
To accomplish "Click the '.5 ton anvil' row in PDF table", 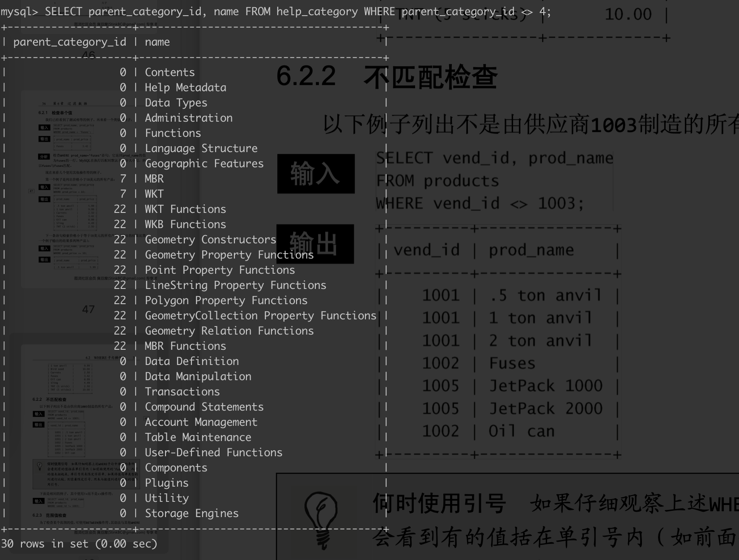I will 499,296.
